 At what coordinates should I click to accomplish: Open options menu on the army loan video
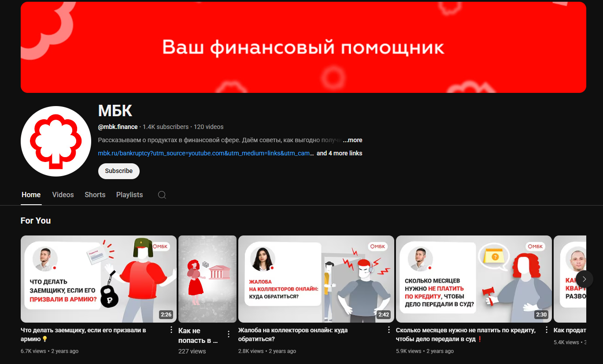[x=171, y=329]
